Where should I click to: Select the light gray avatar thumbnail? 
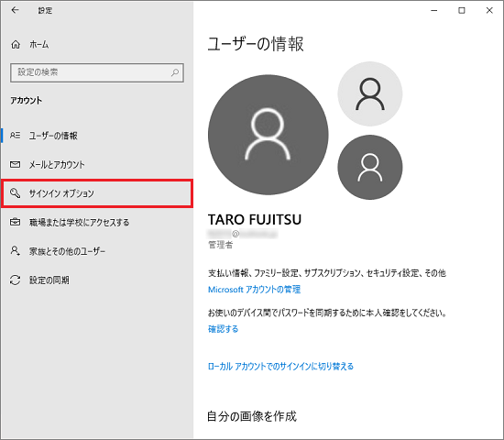(370, 93)
